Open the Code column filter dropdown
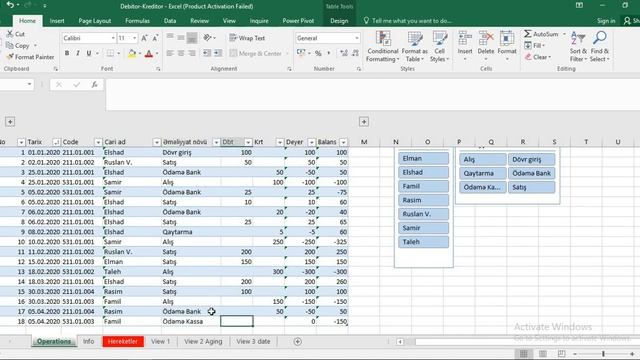This screenshot has height=360, width=640. [98, 142]
